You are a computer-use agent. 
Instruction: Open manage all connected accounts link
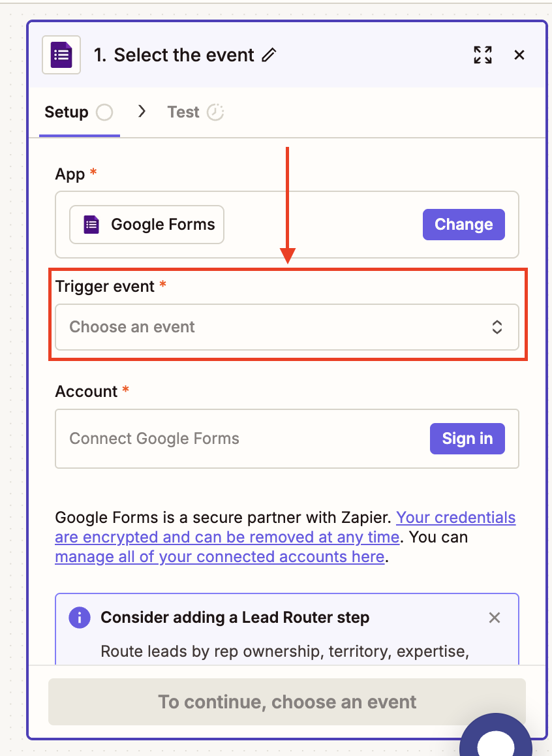point(219,557)
